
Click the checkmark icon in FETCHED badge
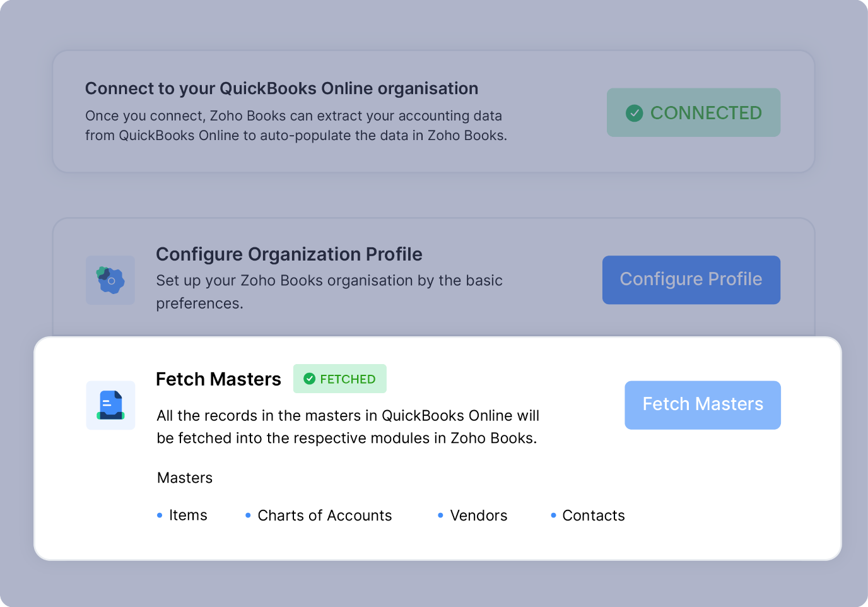pyautogui.click(x=310, y=379)
